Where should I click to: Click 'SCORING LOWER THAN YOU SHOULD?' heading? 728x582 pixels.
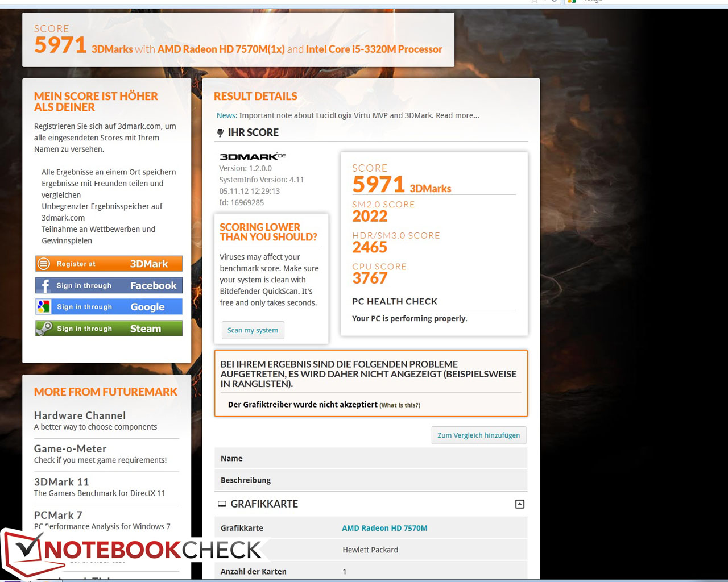(x=268, y=232)
